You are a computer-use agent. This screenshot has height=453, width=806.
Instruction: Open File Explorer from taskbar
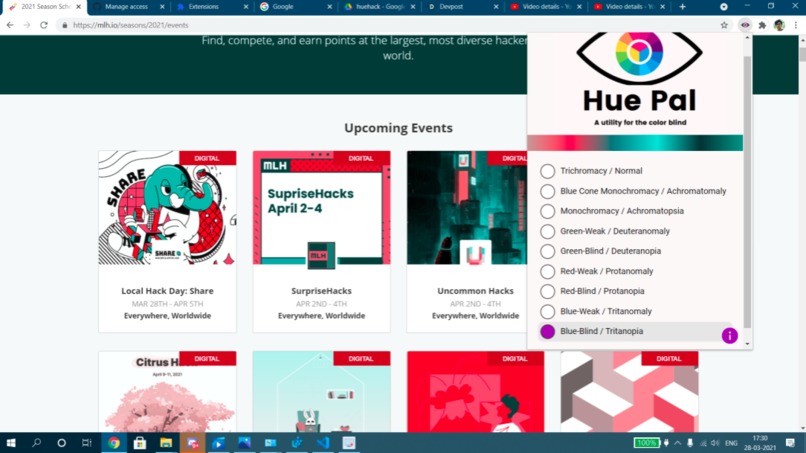click(166, 443)
